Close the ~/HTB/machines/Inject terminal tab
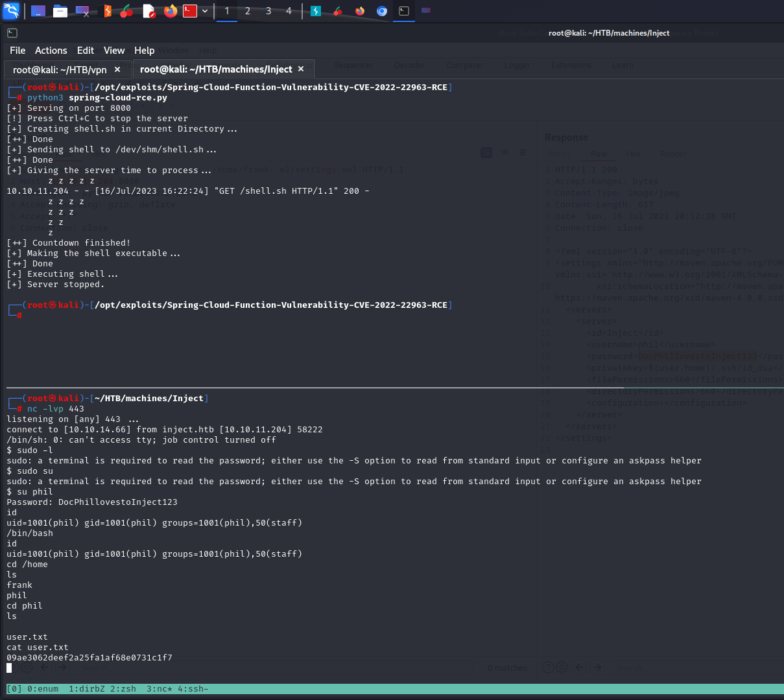784x700 pixels. pos(301,69)
